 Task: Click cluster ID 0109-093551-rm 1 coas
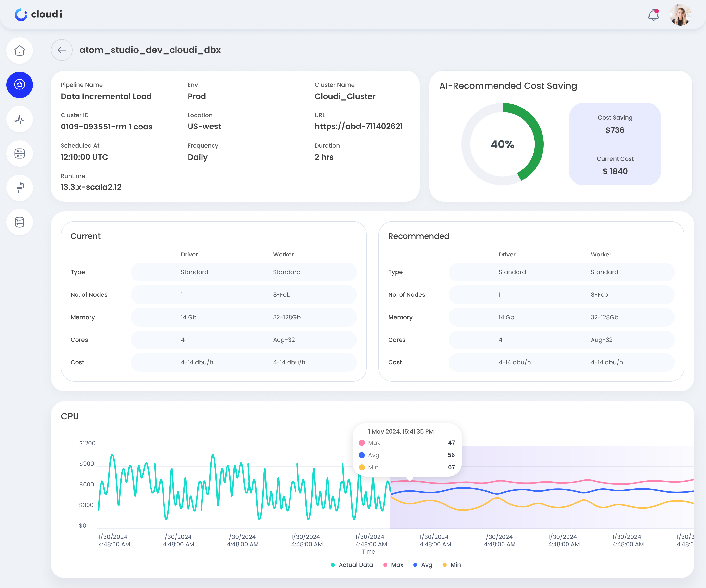(x=107, y=127)
